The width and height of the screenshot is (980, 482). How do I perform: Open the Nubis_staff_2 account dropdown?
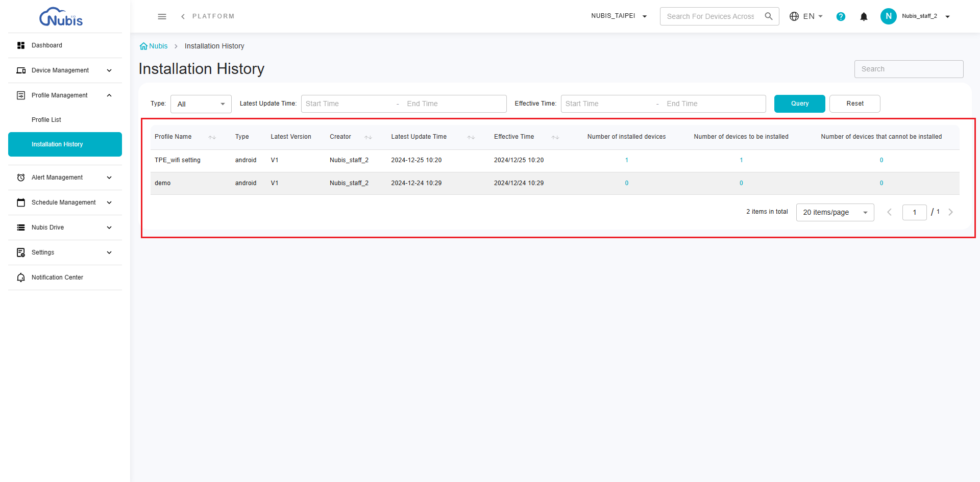[x=925, y=16]
